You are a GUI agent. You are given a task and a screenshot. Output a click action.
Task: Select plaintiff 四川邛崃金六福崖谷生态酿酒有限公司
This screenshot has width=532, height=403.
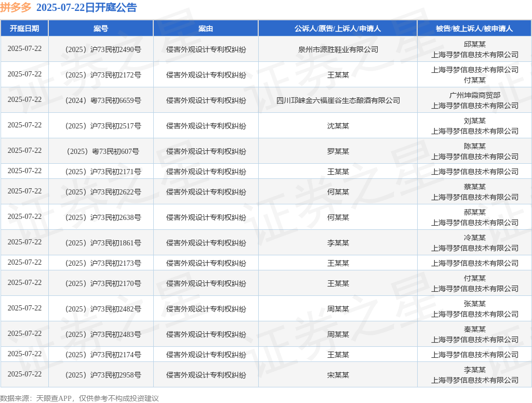coord(338,100)
